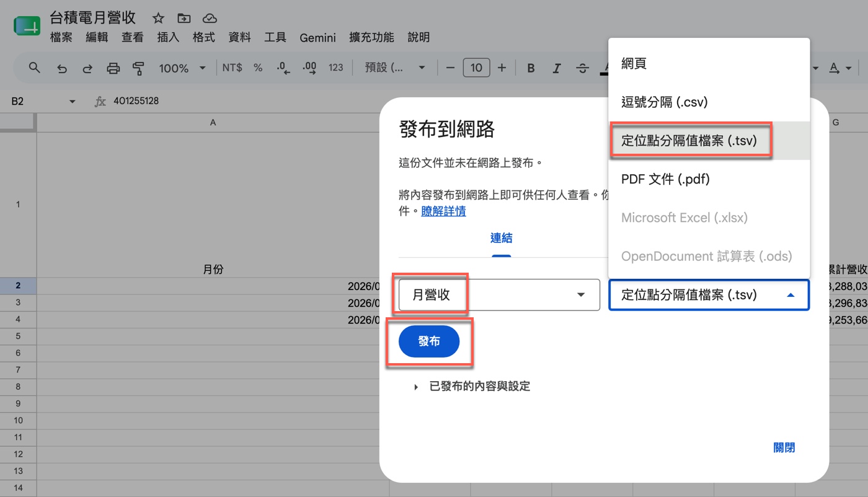Choose 逗號分隔 (.csv) option

[709, 102]
